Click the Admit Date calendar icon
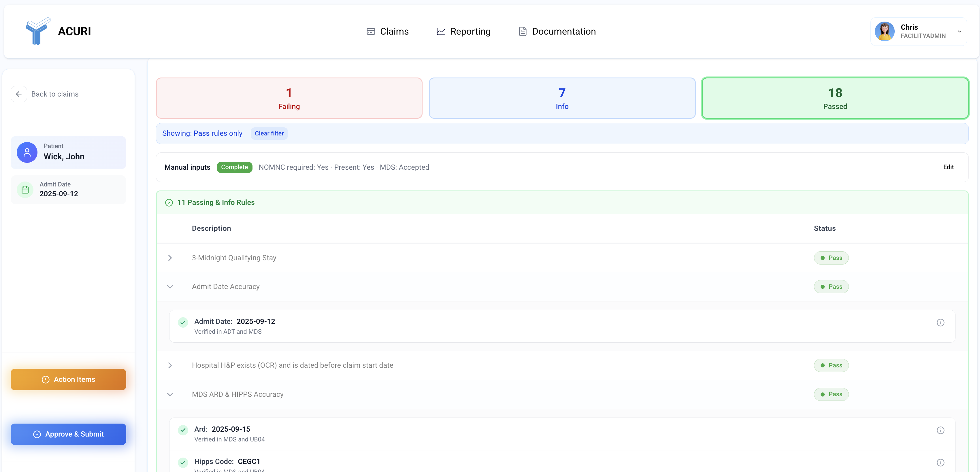Screen dimensions: 980x472 [x=25, y=189]
